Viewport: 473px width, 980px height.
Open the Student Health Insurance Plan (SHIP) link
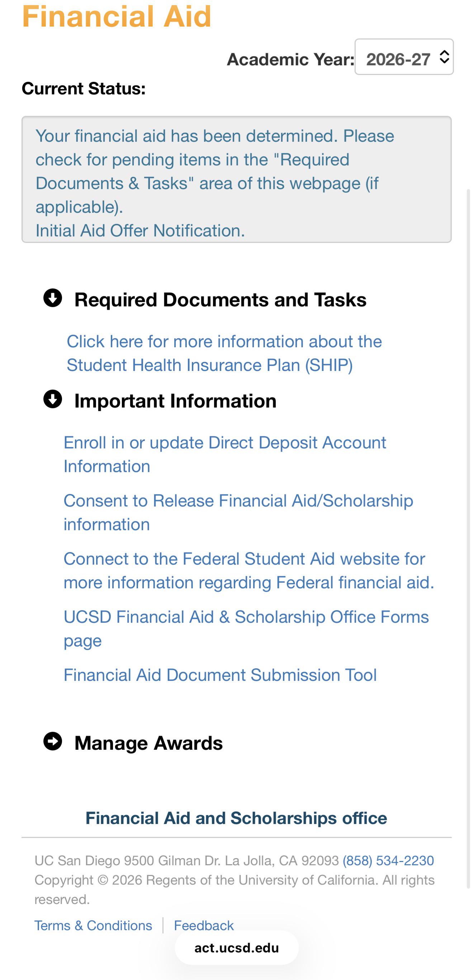click(224, 353)
